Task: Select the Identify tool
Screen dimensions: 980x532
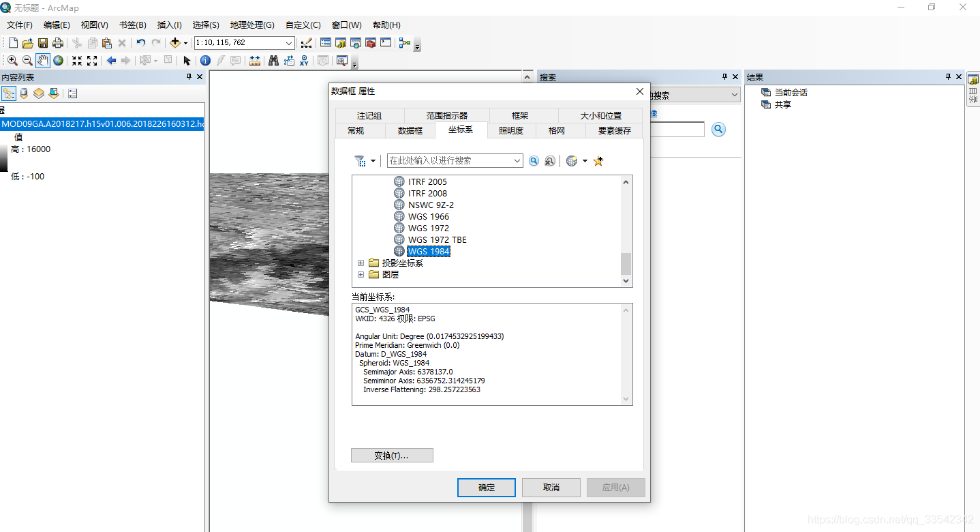Action: 205,61
